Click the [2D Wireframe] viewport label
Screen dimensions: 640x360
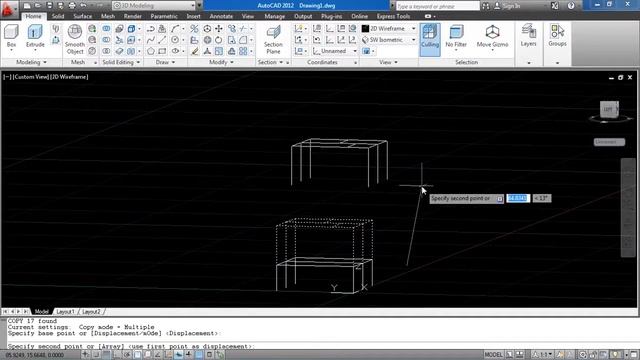[x=69, y=77]
